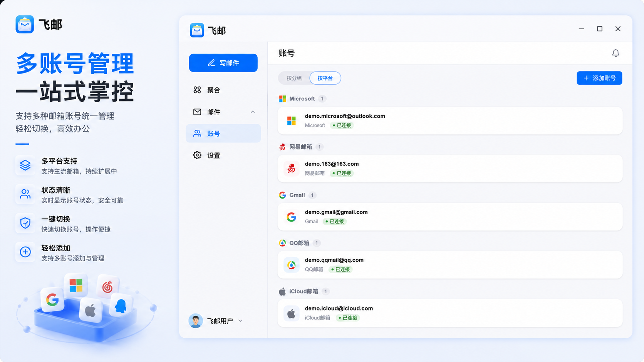Minimize the 飞邮 window

(x=582, y=29)
